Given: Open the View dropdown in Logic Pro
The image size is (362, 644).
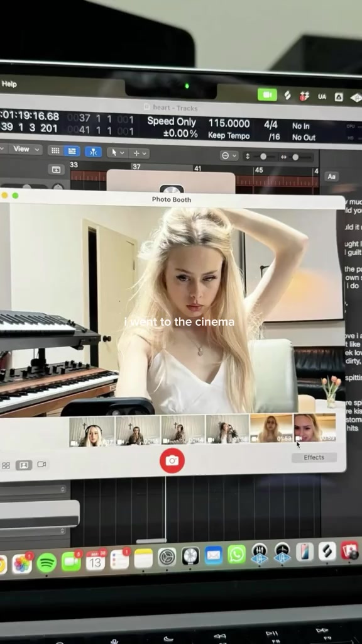Looking at the screenshot, I should point(25,149).
